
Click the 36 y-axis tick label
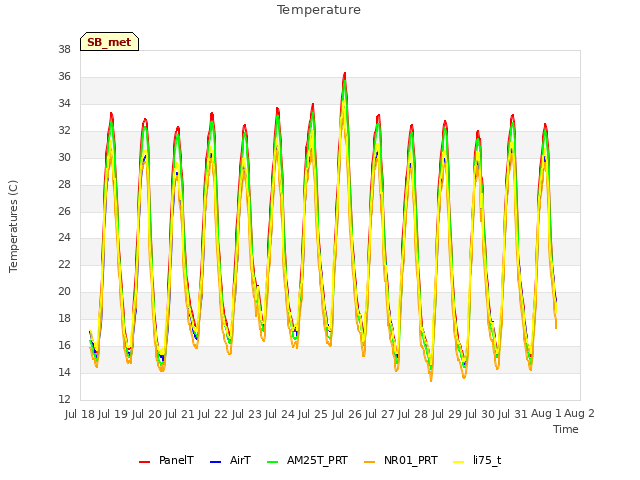coord(64,76)
